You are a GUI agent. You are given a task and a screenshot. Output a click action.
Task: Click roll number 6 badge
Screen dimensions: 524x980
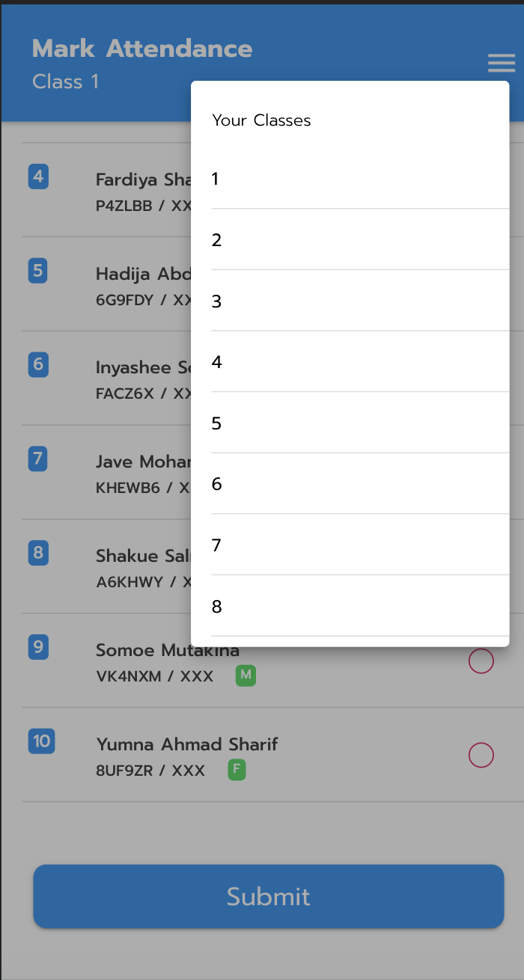pos(38,365)
